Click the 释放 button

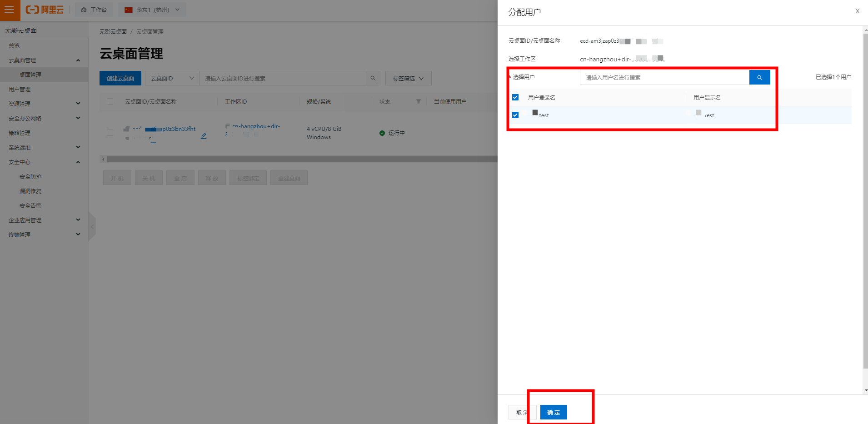click(x=212, y=178)
